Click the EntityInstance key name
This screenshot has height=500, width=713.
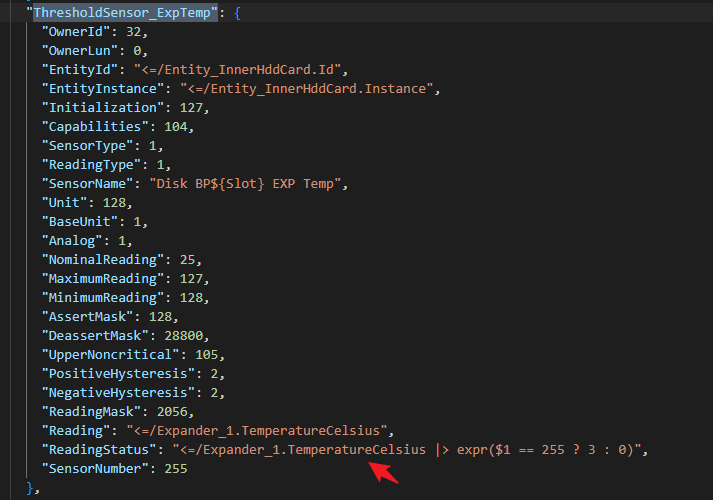pyautogui.click(x=100, y=89)
